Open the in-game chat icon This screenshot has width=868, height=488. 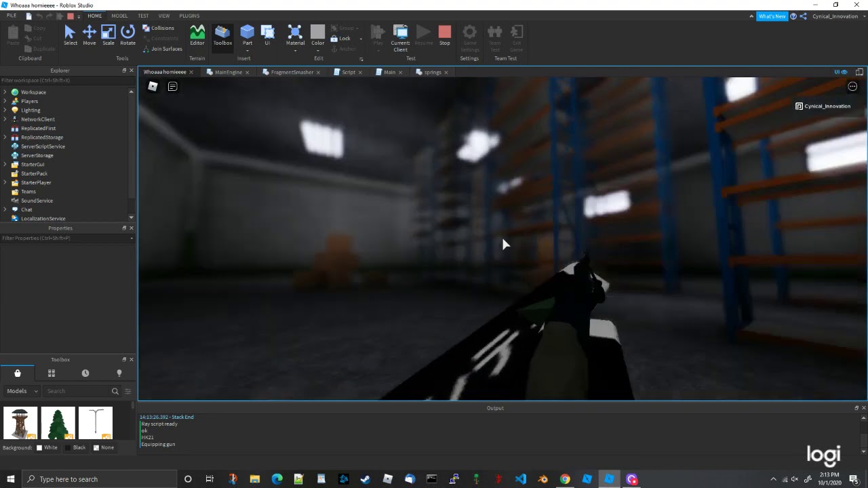click(172, 86)
